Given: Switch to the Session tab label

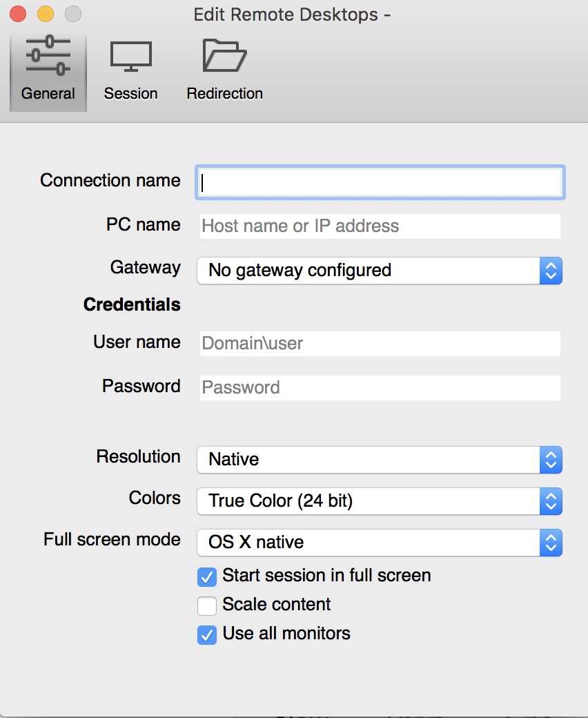Looking at the screenshot, I should pos(131,93).
